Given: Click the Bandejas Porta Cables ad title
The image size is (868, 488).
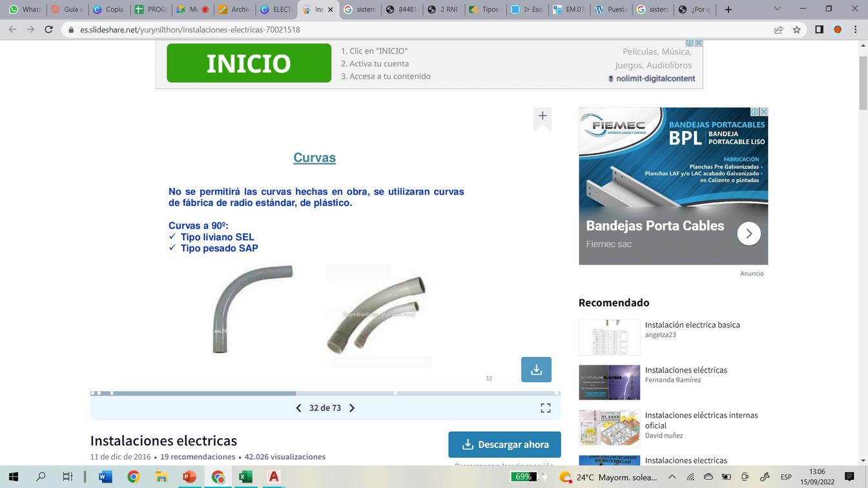Looking at the screenshot, I should tap(655, 226).
